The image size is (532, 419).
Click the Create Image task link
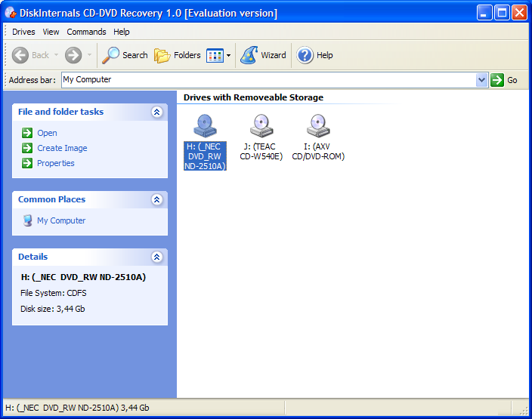coord(62,148)
